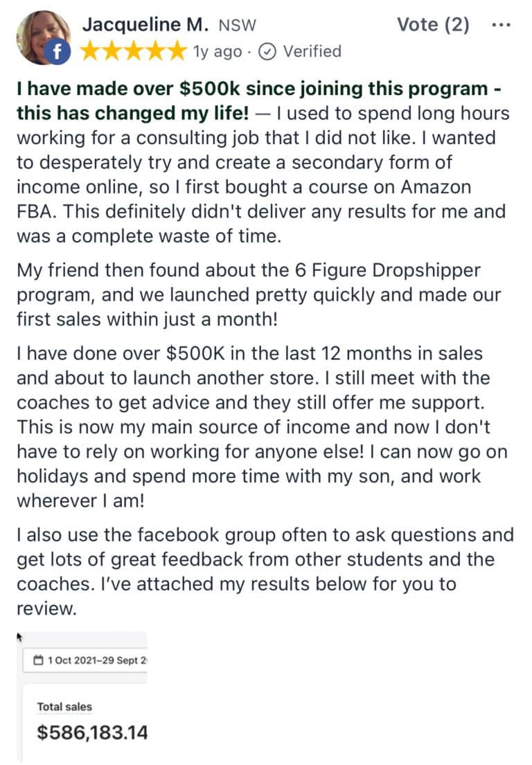Click the 6 Figure Dropshipper paragraph
This screenshot has width=532, height=765.
point(258,294)
